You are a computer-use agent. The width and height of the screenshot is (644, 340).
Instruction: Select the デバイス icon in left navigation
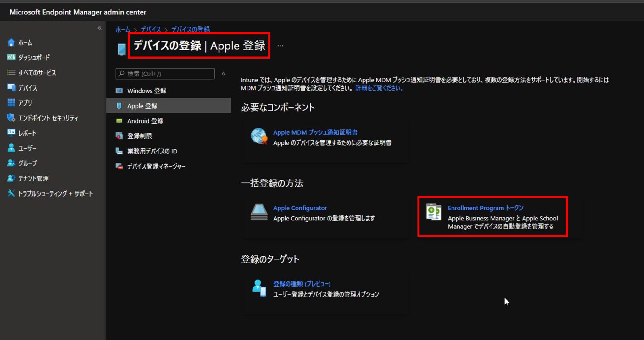click(11, 87)
